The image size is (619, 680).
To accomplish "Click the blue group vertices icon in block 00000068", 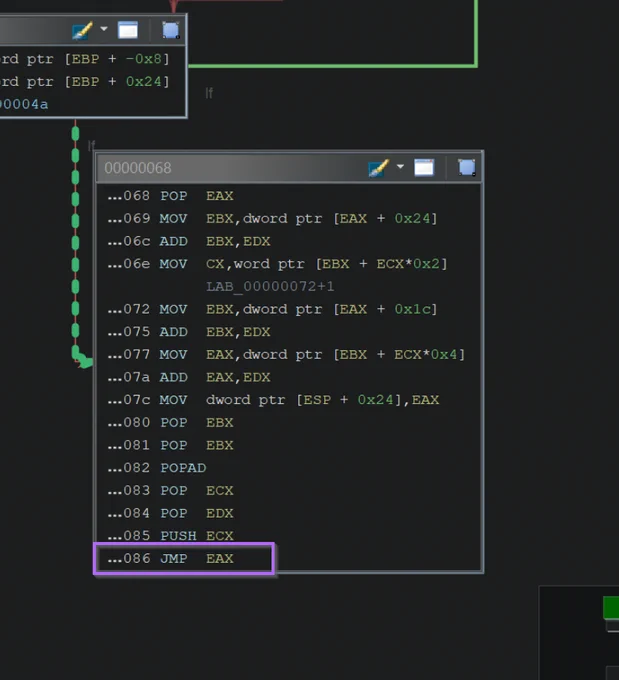I will point(467,167).
